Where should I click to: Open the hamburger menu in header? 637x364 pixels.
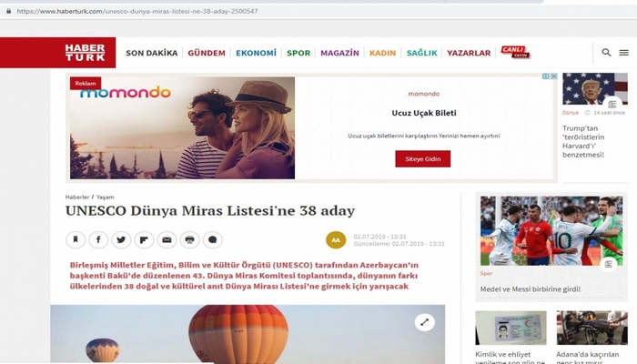click(x=624, y=53)
